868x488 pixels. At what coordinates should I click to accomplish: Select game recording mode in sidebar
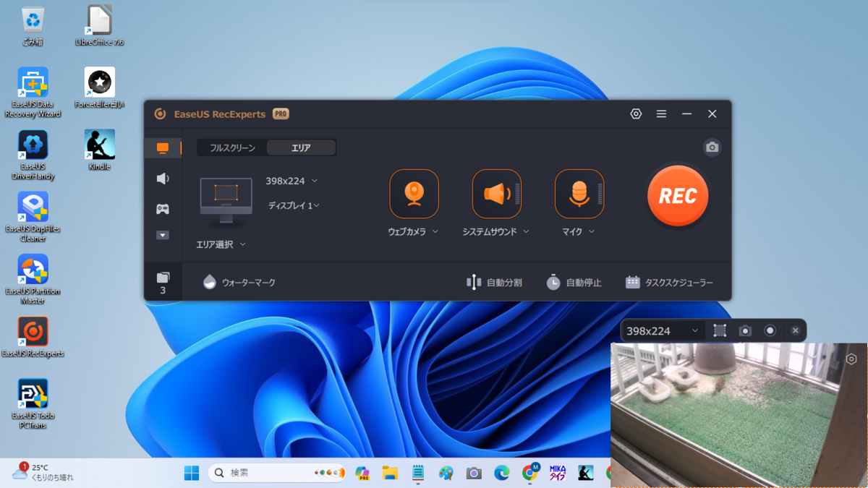(163, 209)
